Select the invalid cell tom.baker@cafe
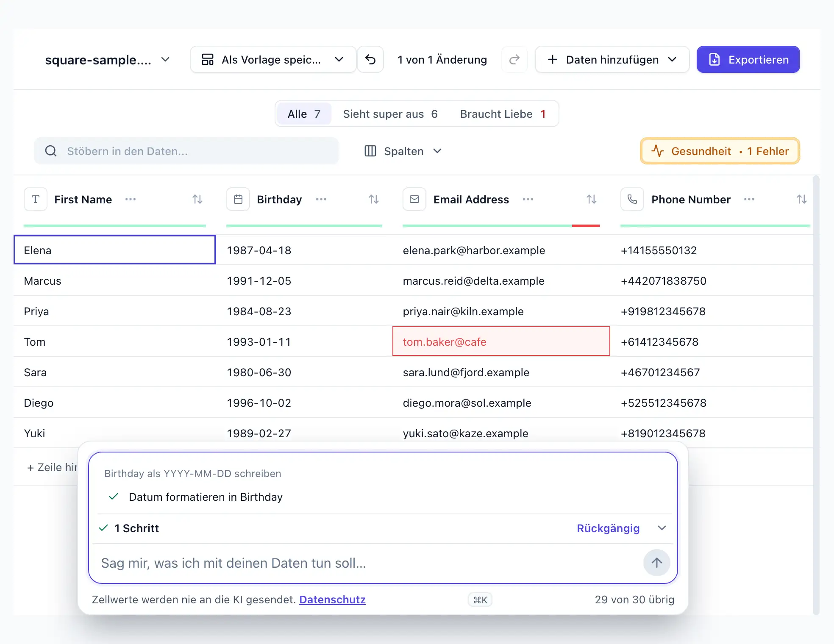Viewport: 834px width, 644px height. [501, 341]
